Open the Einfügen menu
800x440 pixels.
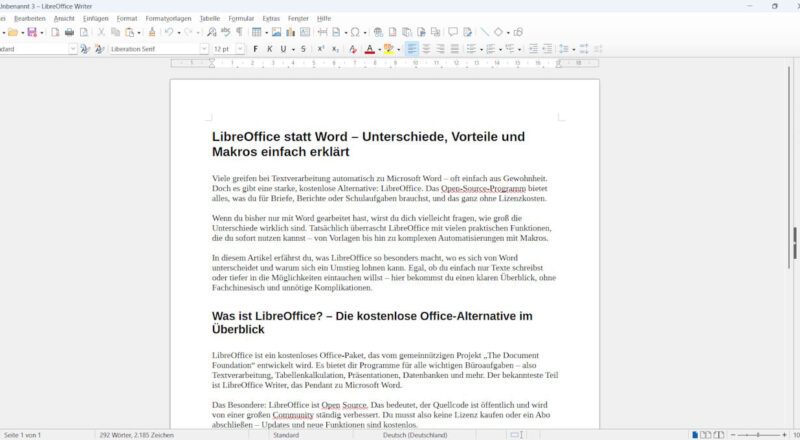[x=96, y=18]
